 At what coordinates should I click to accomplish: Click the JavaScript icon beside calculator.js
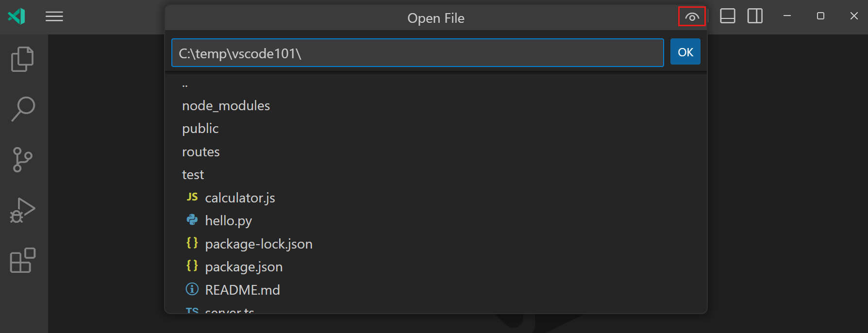tap(192, 197)
